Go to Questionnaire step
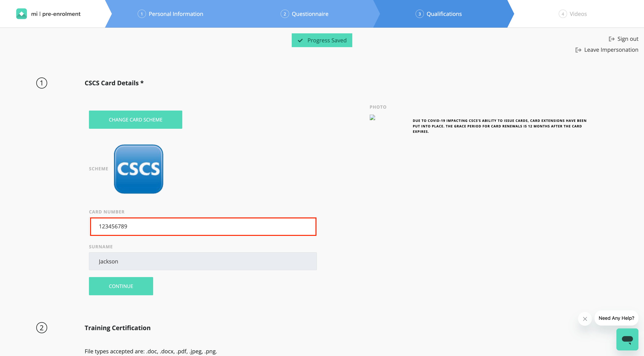This screenshot has width=644, height=356. (x=310, y=14)
